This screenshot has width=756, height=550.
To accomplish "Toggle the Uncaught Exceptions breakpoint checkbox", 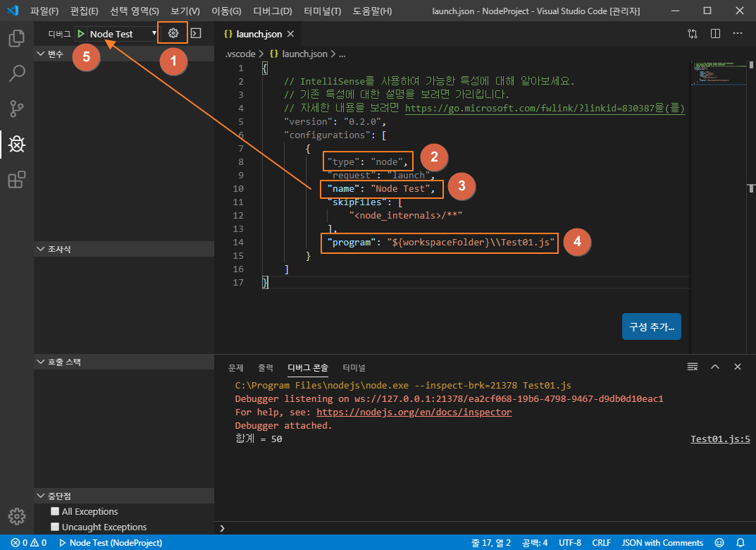I will [x=55, y=526].
